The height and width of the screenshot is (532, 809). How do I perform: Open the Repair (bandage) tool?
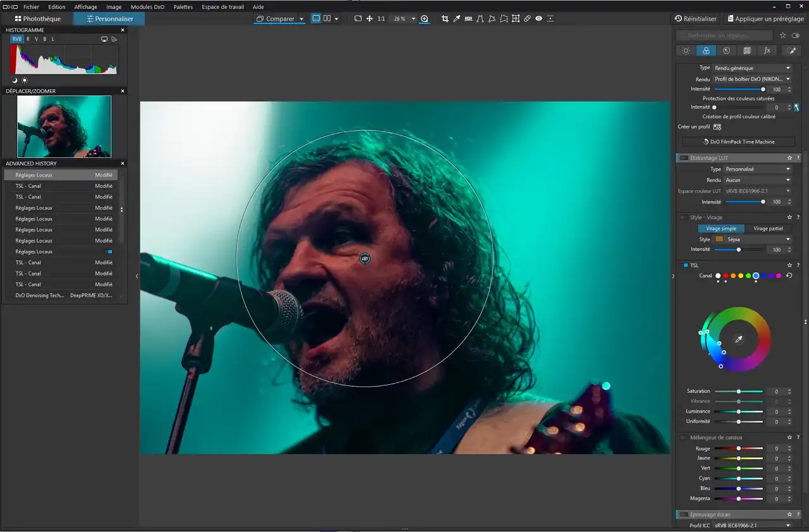point(527,19)
